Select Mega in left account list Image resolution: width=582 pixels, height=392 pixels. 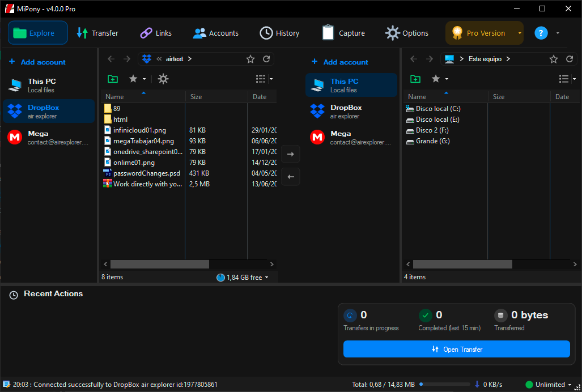coord(49,138)
